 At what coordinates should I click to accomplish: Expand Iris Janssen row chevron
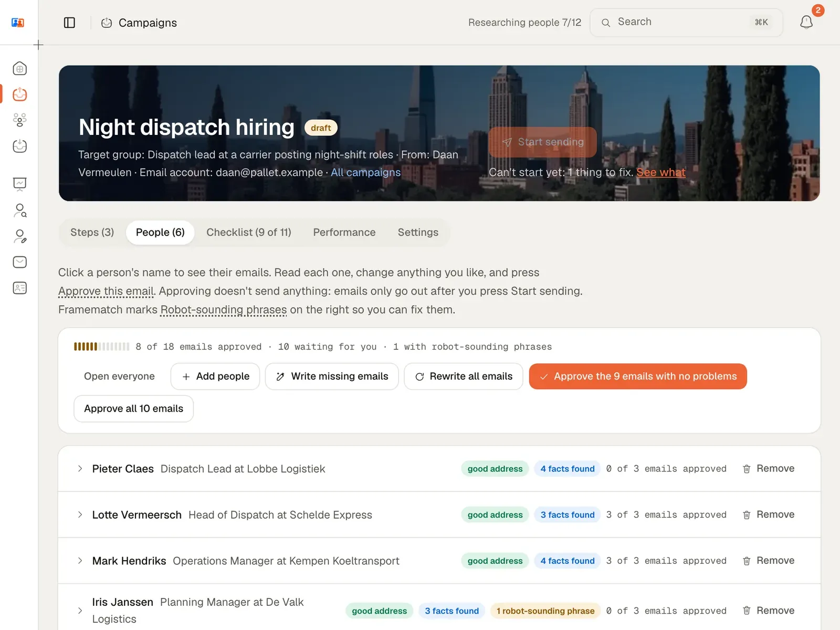tap(80, 611)
